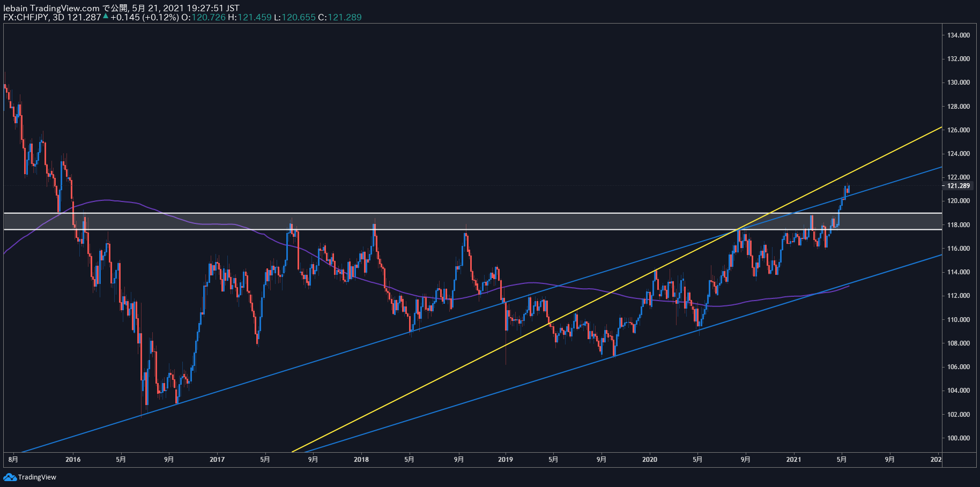
Task: Click the 126.000 price axis label
Action: [x=959, y=130]
